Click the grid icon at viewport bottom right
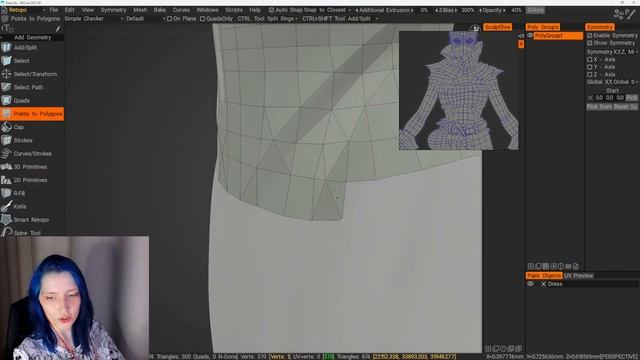 tap(488, 349)
